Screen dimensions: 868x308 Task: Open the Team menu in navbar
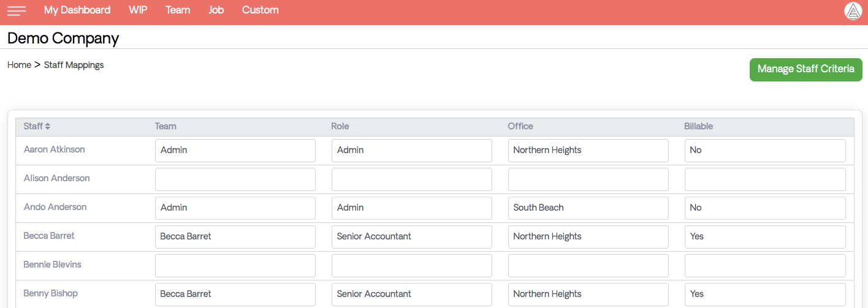(x=178, y=10)
